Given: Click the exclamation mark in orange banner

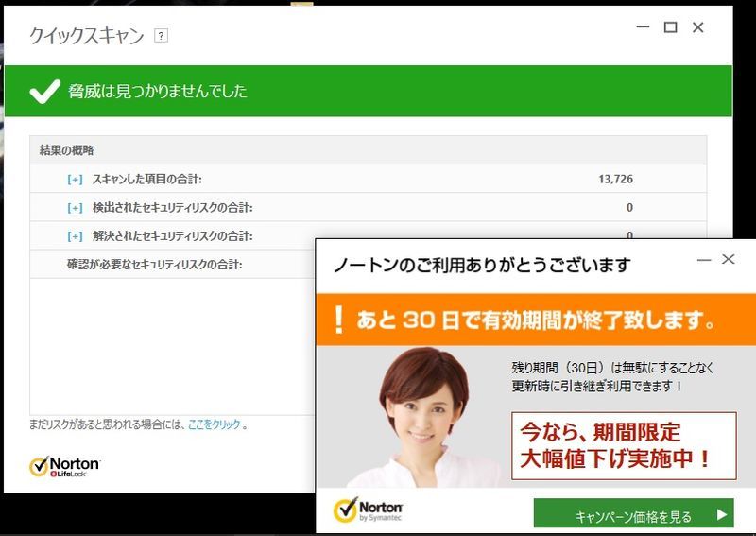Looking at the screenshot, I should point(339,320).
